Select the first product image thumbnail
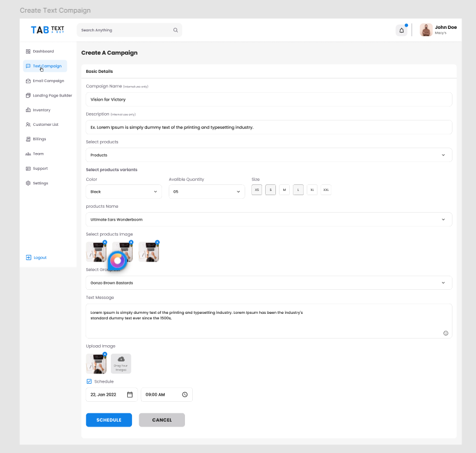Screen dimensions: 476x453 pos(96,252)
